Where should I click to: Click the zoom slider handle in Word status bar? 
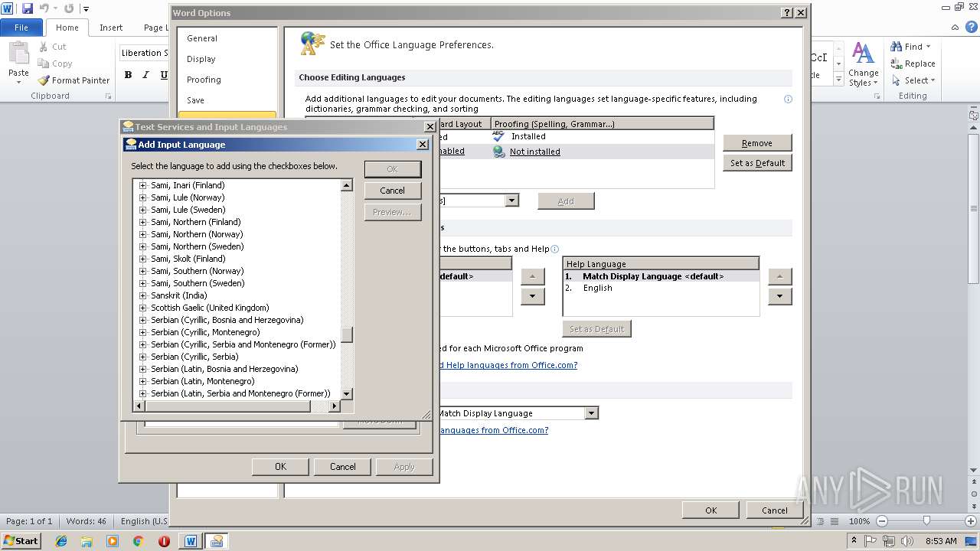point(926,521)
